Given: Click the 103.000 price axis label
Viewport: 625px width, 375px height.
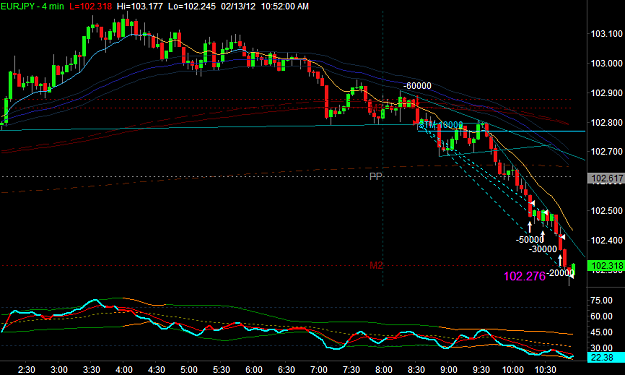Looking at the screenshot, I should (606, 63).
